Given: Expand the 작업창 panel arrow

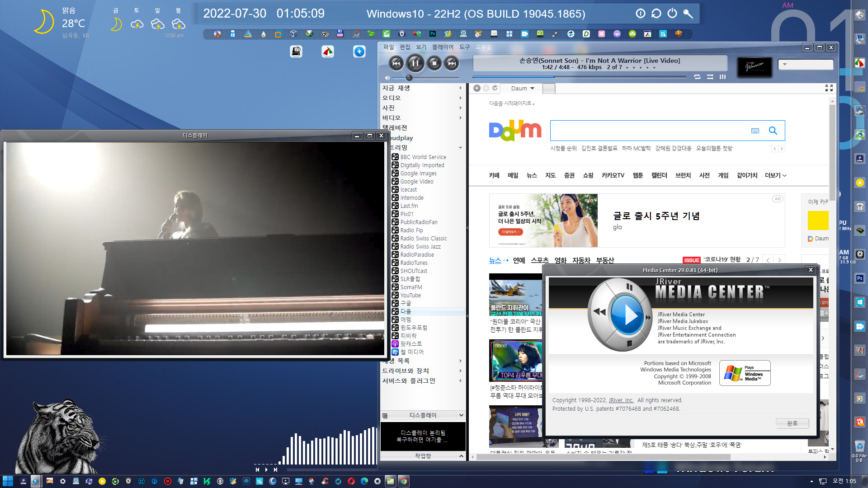Looking at the screenshot, I should (x=461, y=456).
